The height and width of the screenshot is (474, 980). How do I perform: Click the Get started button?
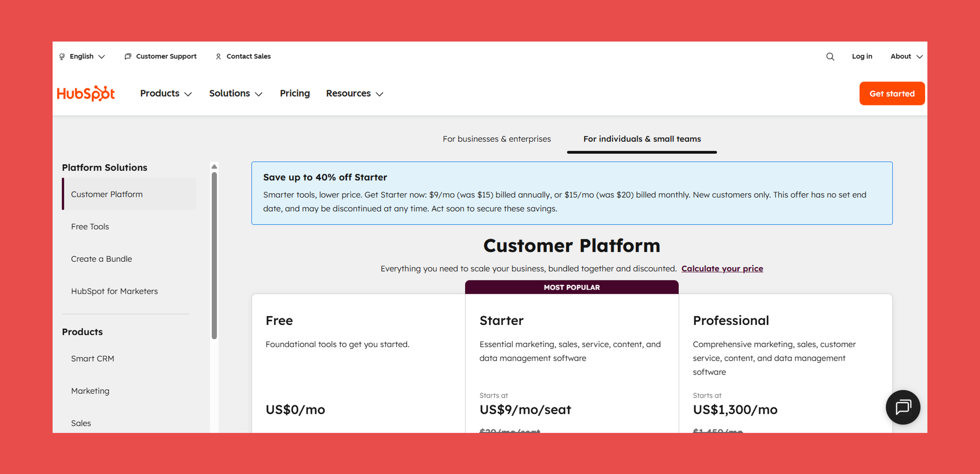click(892, 94)
